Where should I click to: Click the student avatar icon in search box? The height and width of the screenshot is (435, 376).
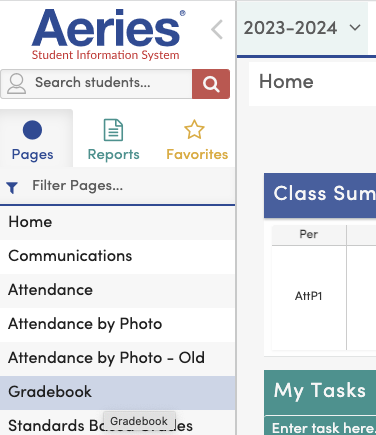[x=16, y=84]
